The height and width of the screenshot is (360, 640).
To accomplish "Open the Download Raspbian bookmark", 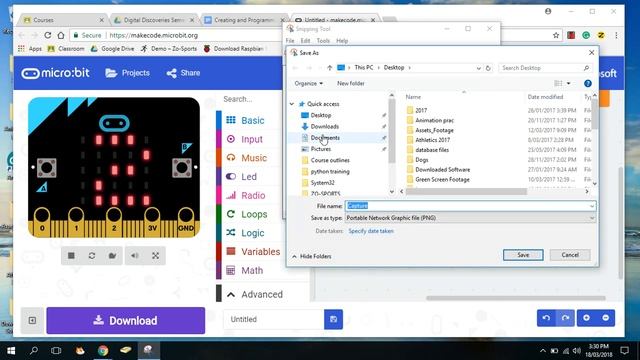I will (x=234, y=49).
